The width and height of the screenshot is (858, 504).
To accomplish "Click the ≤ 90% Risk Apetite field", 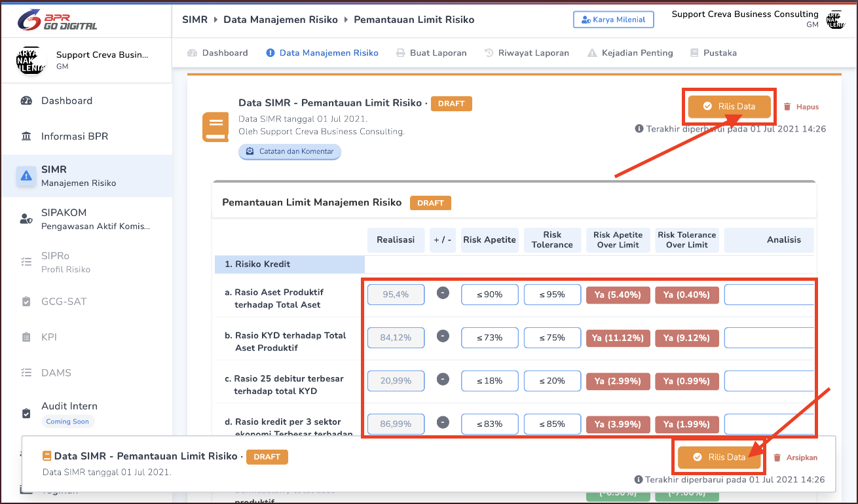I will (490, 295).
